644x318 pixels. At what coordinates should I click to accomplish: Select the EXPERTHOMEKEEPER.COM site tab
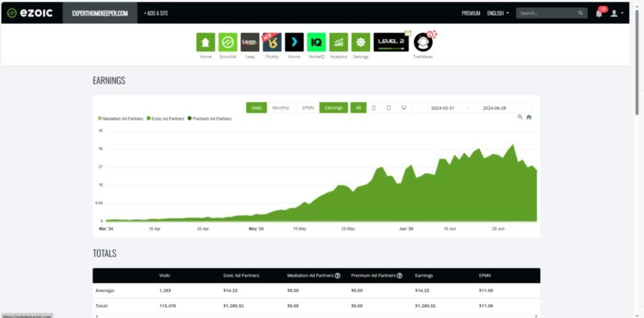point(100,13)
